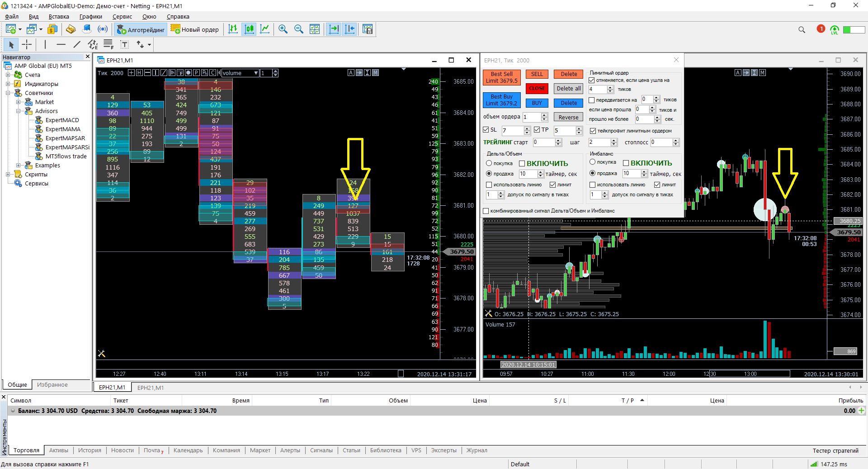Select the equidistant channel tool

[93, 44]
